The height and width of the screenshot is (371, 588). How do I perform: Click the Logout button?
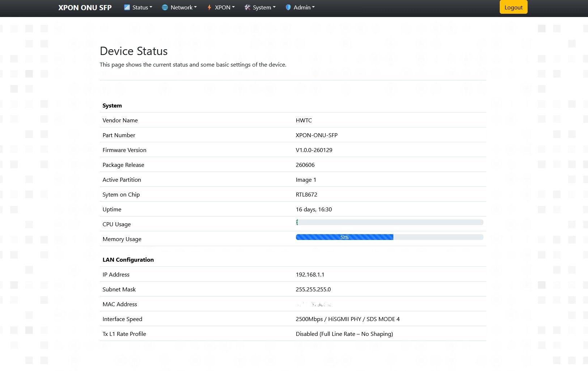click(x=513, y=7)
